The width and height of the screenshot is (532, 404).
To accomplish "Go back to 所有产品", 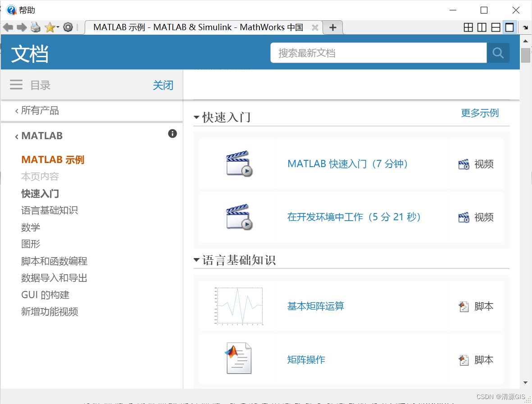I will 37,111.
